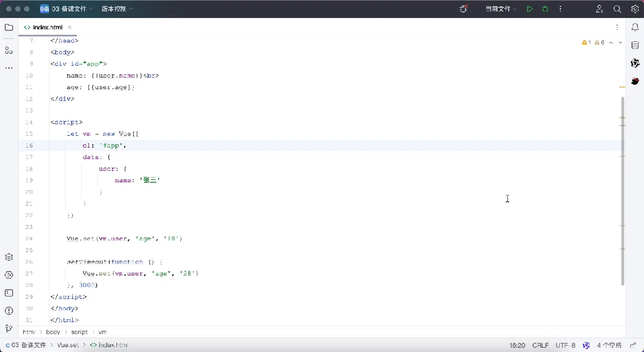This screenshot has width=644, height=352.
Task: Click the div id="app" opening tag
Action: pyautogui.click(x=78, y=64)
